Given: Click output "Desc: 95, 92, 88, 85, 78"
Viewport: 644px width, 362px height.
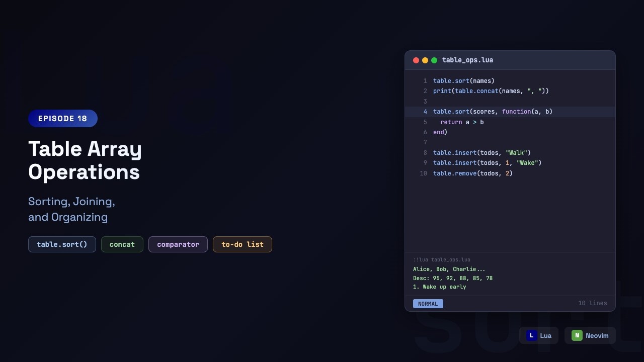Looking at the screenshot, I should [x=453, y=279].
